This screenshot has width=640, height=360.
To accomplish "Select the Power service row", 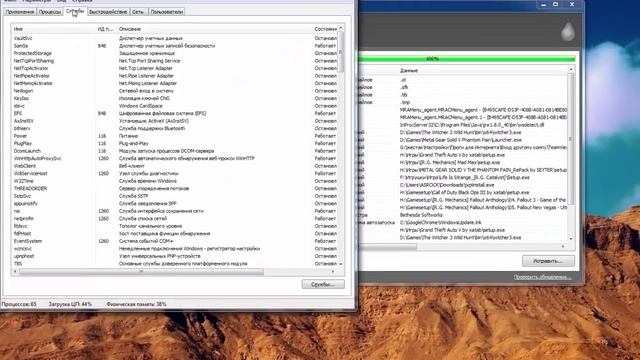I will click(175, 136).
